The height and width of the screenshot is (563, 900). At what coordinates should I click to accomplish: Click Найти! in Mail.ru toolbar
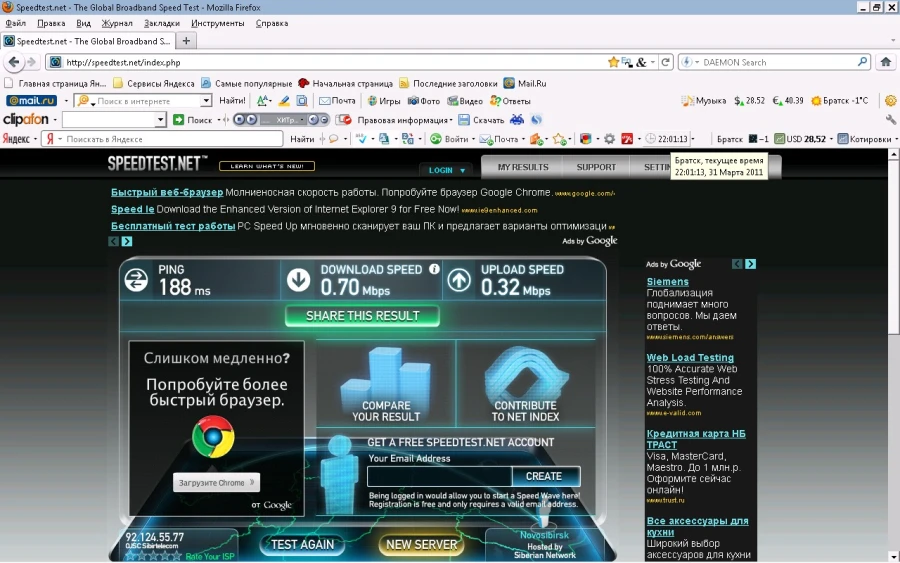coord(232,101)
